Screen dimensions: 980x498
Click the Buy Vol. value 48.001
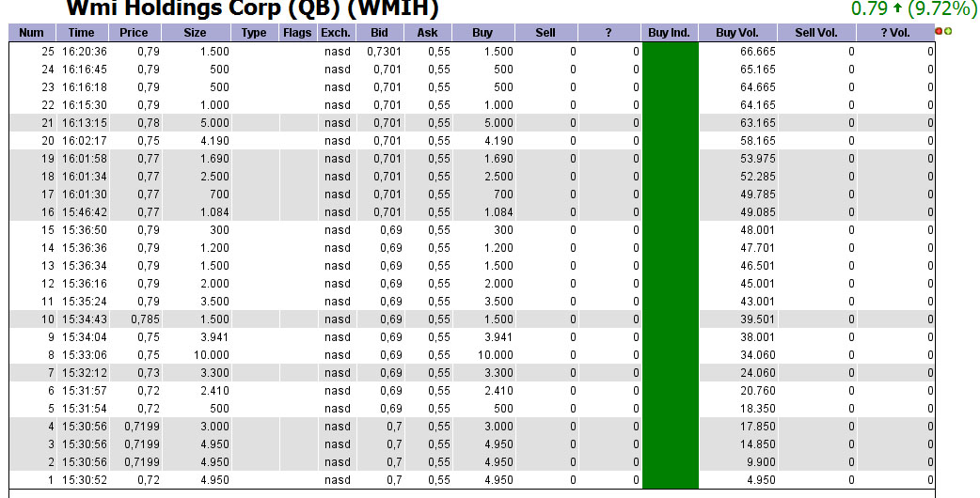(757, 230)
